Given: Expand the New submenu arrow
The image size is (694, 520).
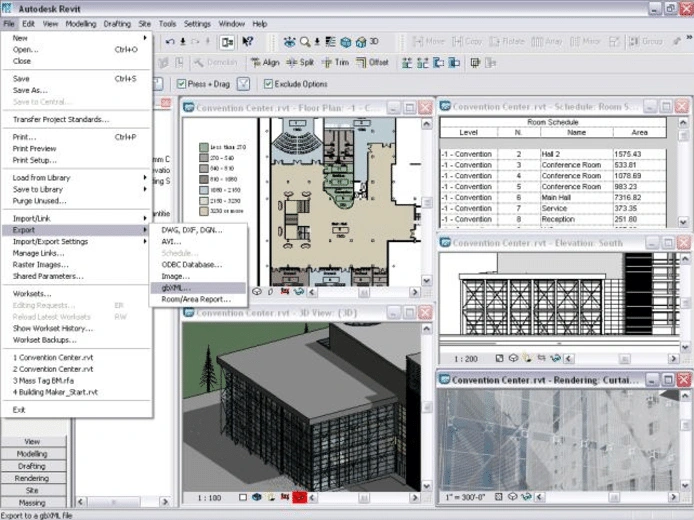Looking at the screenshot, I should [x=145, y=38].
